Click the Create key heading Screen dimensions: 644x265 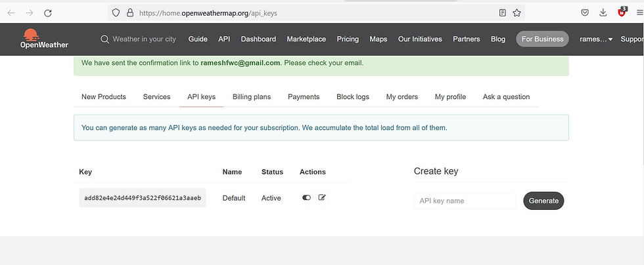click(436, 171)
